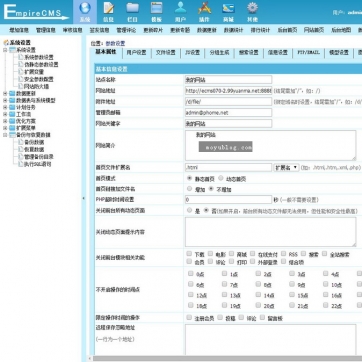
Task: Click the 站点名称 input field
Action: (228, 80)
